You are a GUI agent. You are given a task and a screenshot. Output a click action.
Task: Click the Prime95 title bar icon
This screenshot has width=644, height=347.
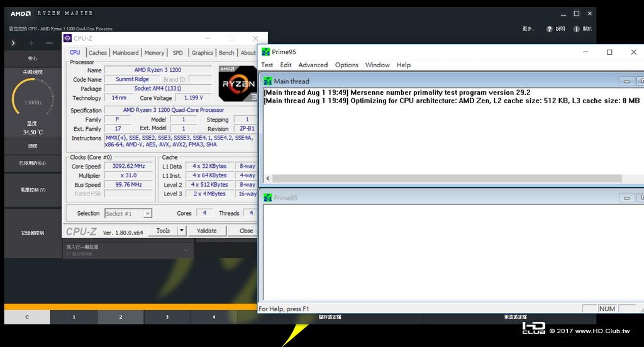tap(266, 52)
